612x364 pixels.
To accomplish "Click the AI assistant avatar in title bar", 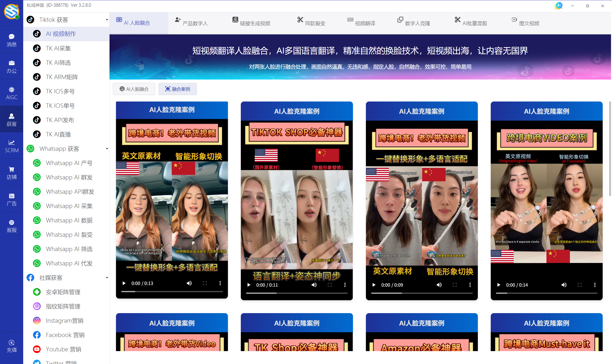I will [x=559, y=6].
